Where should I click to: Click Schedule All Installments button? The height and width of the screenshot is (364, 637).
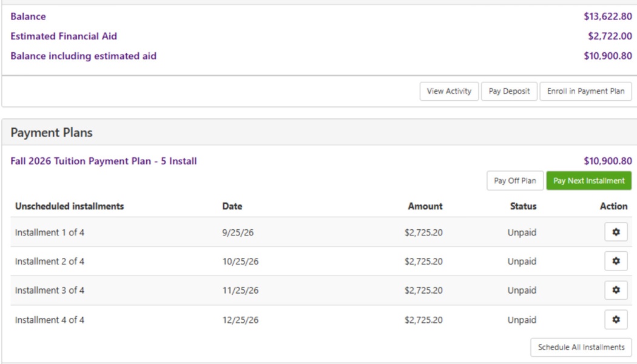(x=581, y=348)
